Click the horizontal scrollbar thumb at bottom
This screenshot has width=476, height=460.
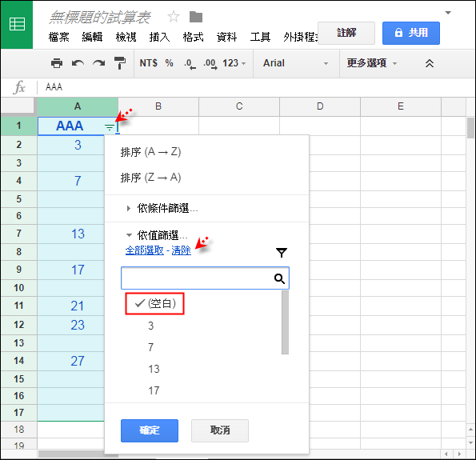78,454
